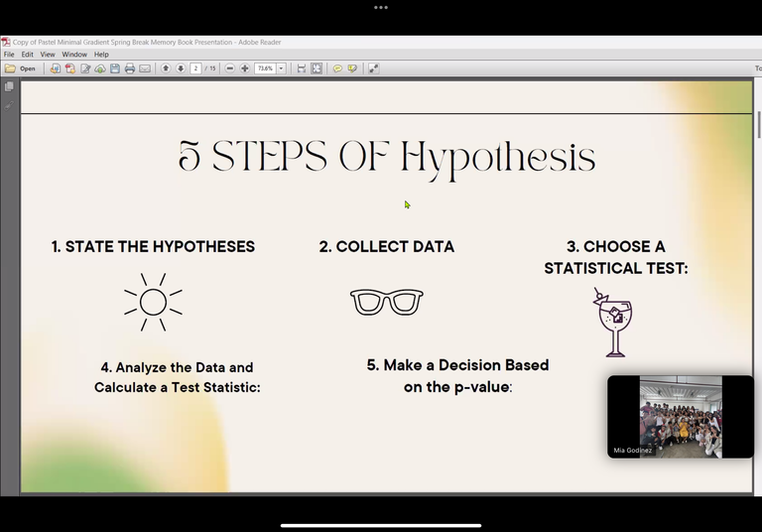This screenshot has height=532, width=762.
Task: Open the Window menu
Action: coord(74,55)
